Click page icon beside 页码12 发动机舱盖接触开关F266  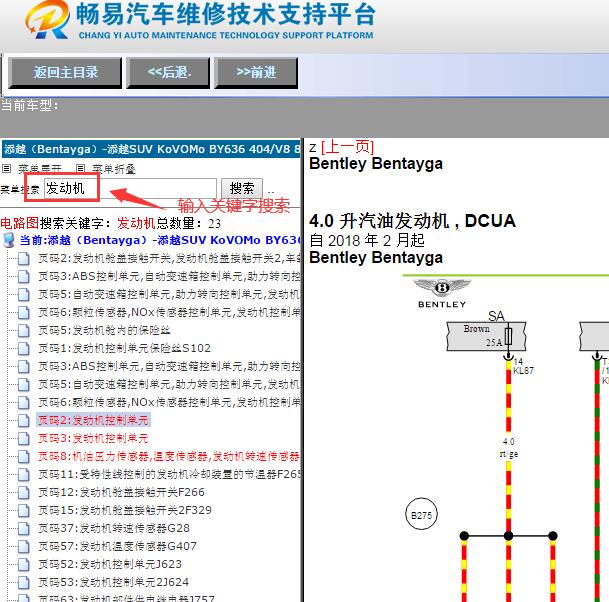pyautogui.click(x=23, y=492)
